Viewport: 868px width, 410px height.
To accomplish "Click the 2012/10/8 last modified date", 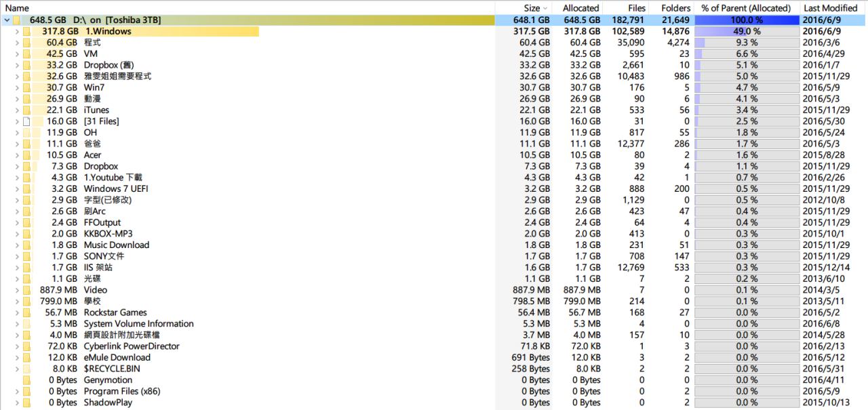I will pos(824,200).
